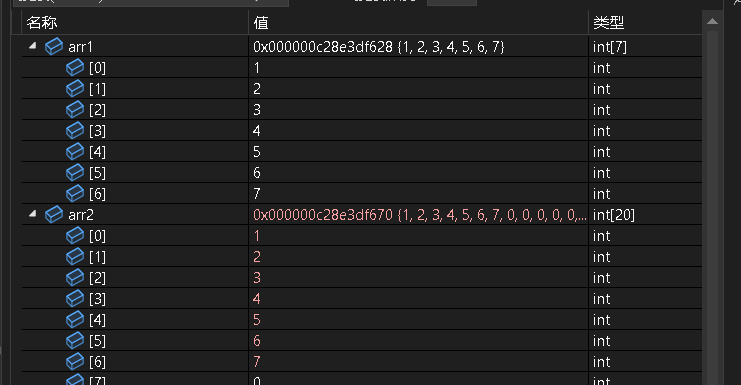Click the [0] name label under arr2
This screenshot has height=385, width=741.
pyautogui.click(x=97, y=236)
